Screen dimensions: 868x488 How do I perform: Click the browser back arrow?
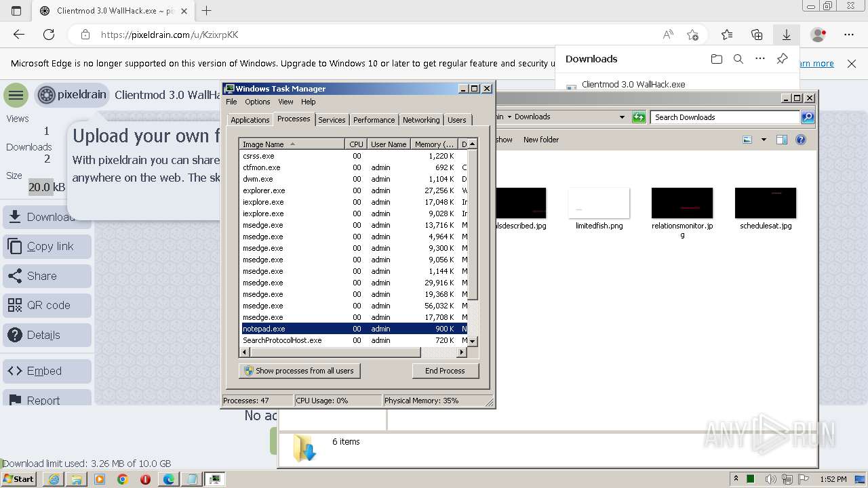19,35
